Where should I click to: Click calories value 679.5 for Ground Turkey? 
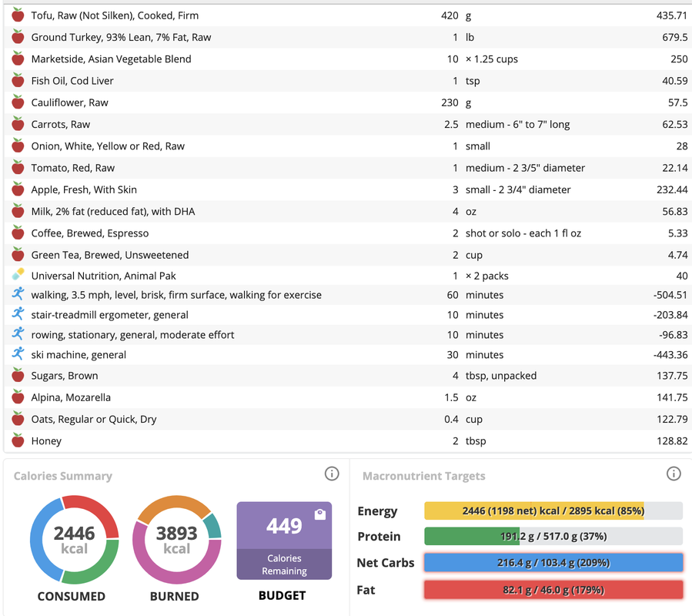tap(674, 37)
